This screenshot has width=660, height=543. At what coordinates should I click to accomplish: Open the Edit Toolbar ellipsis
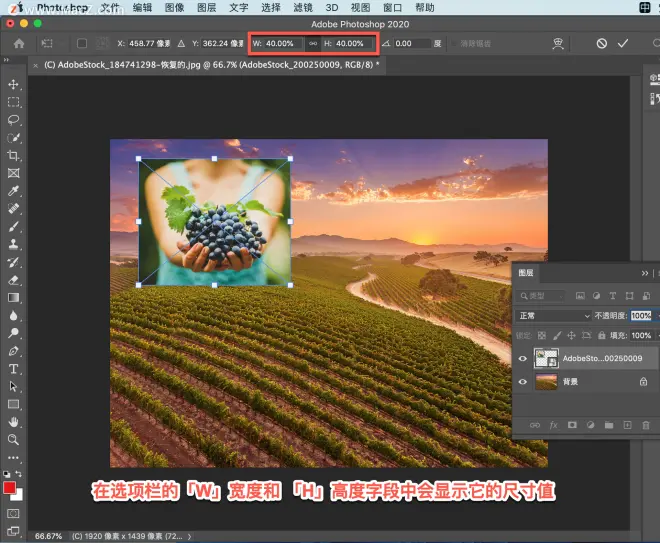click(x=13, y=458)
